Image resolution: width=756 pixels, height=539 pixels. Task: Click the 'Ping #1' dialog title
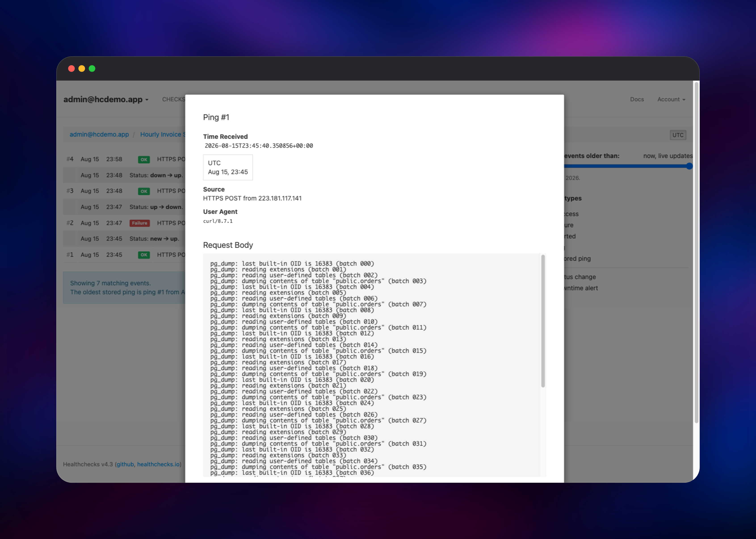pyautogui.click(x=216, y=117)
